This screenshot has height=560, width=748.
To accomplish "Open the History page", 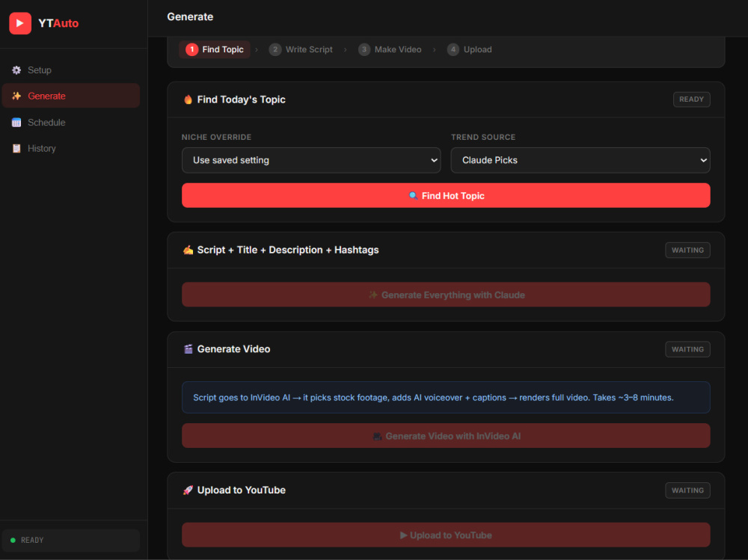I will [x=70, y=148].
